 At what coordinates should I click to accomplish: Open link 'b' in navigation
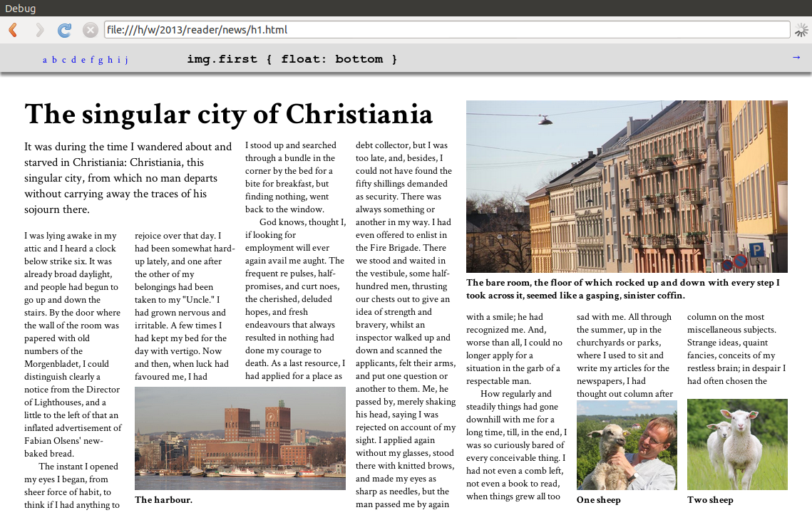(54, 60)
